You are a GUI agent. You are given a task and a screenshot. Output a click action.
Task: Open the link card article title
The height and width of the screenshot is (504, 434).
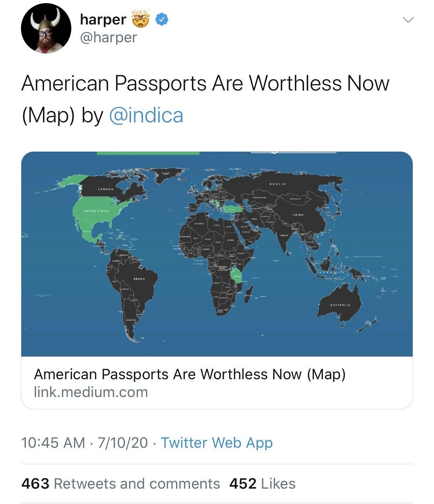(189, 374)
